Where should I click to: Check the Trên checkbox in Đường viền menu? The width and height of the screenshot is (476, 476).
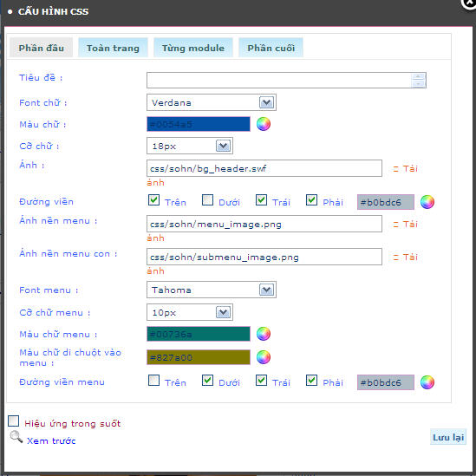point(154,381)
